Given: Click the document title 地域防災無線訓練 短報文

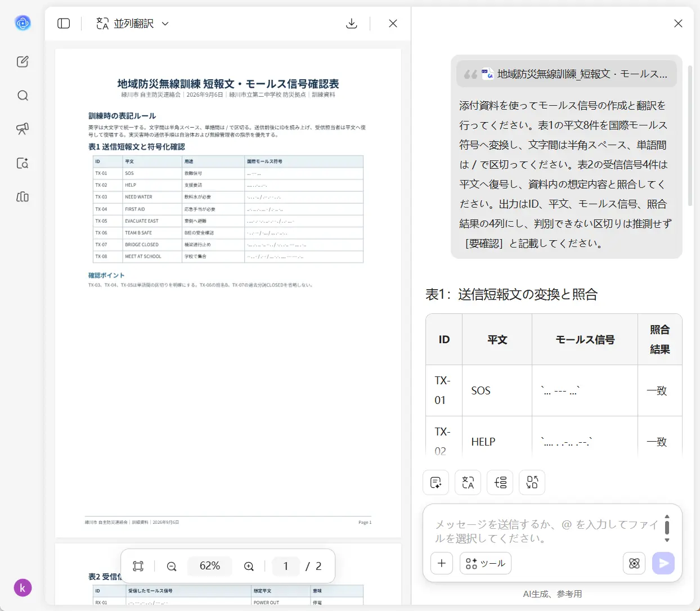Looking at the screenshot, I should tap(228, 84).
